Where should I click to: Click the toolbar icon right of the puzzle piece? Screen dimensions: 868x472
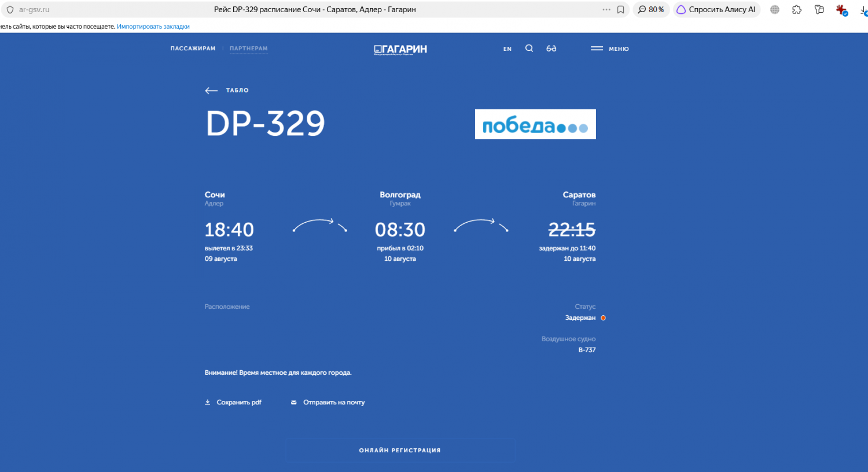pos(819,10)
